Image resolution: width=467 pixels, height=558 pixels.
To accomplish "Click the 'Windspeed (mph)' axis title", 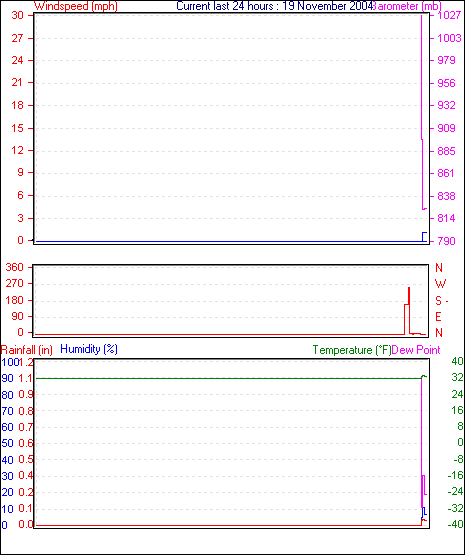I will point(76,6).
